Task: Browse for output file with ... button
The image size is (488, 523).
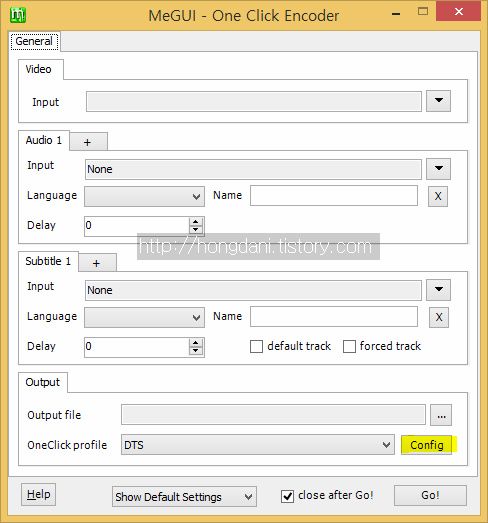Action: [x=441, y=415]
